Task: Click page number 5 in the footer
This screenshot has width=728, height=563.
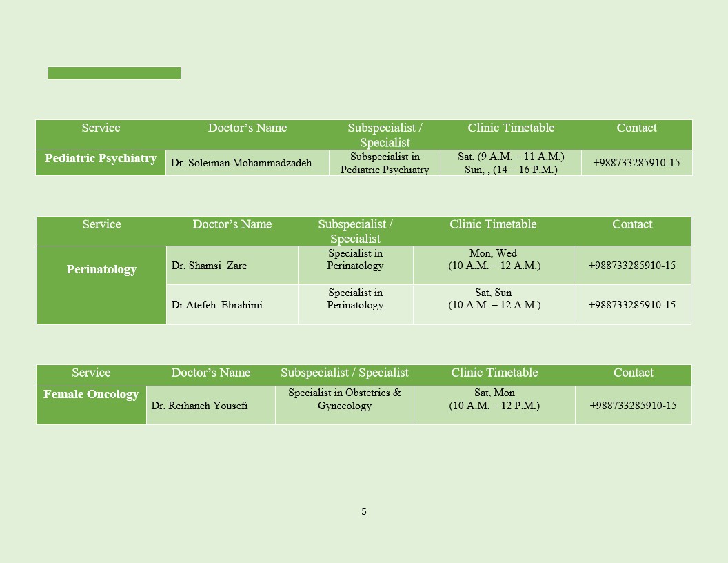Action: tap(364, 512)
